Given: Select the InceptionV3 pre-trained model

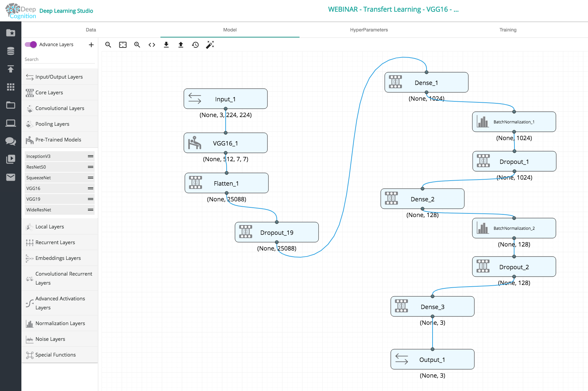Looking at the screenshot, I should point(60,156).
